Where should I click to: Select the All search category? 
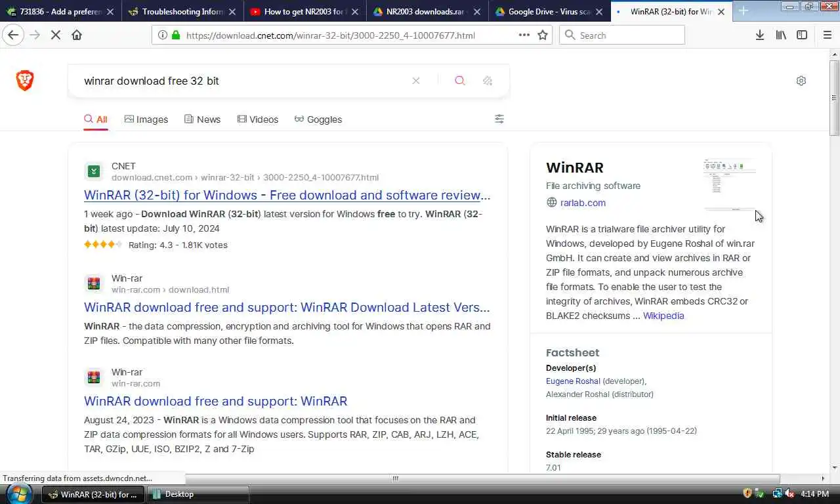(96, 119)
